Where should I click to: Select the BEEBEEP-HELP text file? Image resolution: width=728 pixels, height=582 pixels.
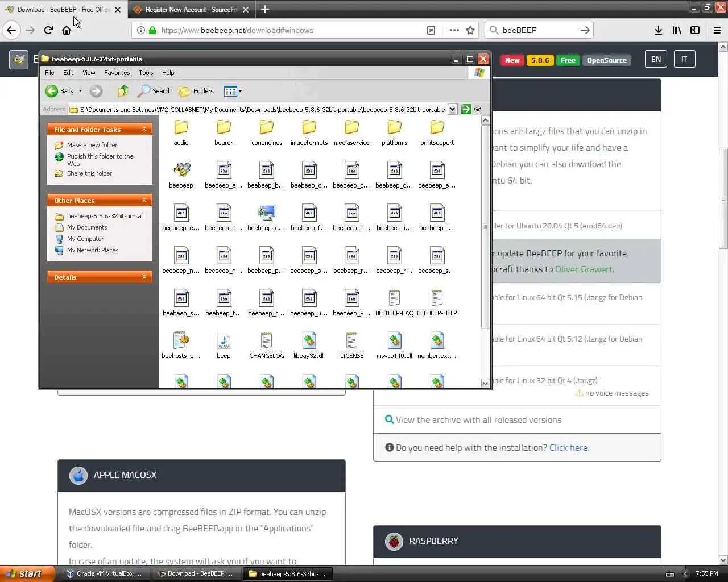point(437,303)
